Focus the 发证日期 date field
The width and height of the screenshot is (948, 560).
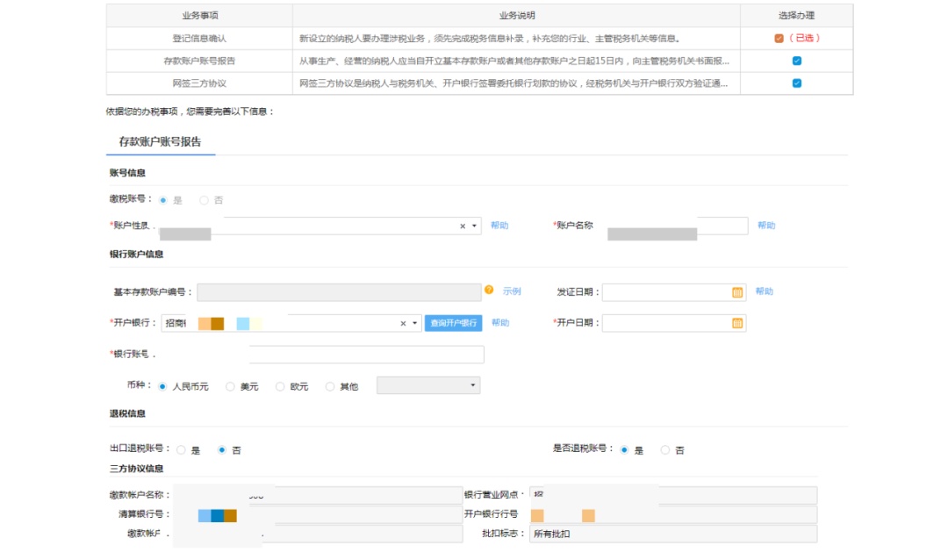click(x=665, y=292)
